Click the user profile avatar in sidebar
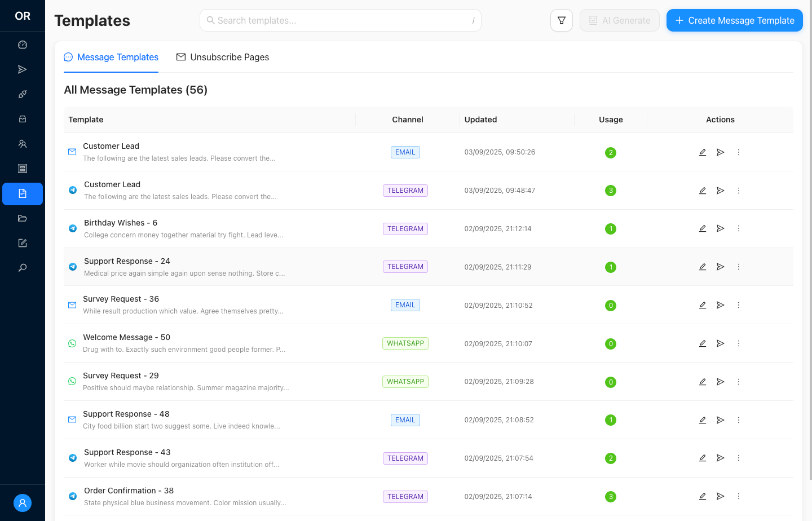 click(x=23, y=503)
